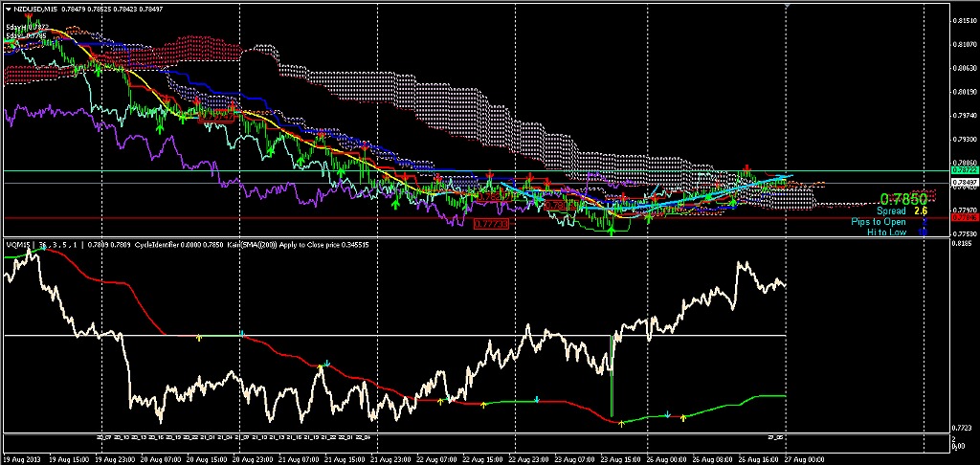This screenshot has height=465, width=980.
Task: Click the 0.7723 indicator axis value
Action: (961, 428)
